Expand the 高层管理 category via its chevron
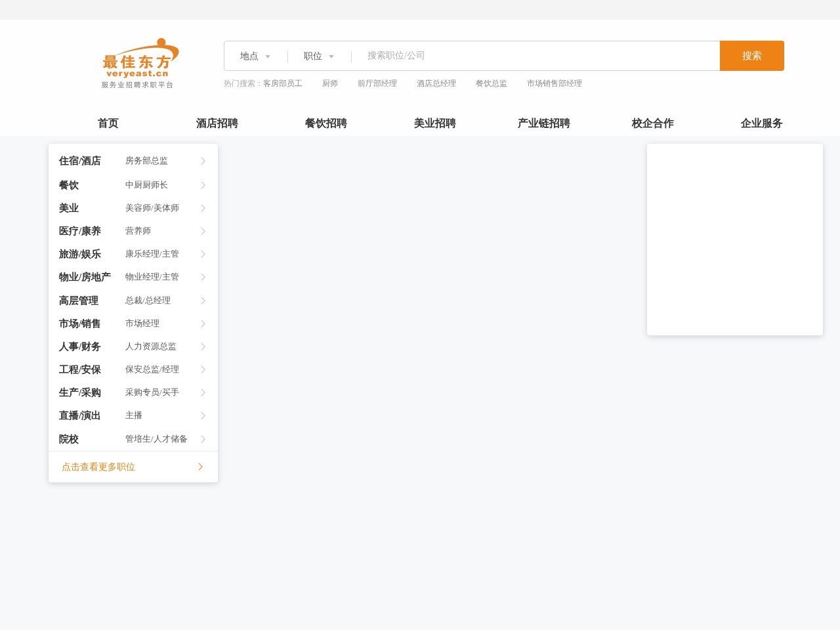Screen dimensions: 840x630 pyautogui.click(x=203, y=301)
